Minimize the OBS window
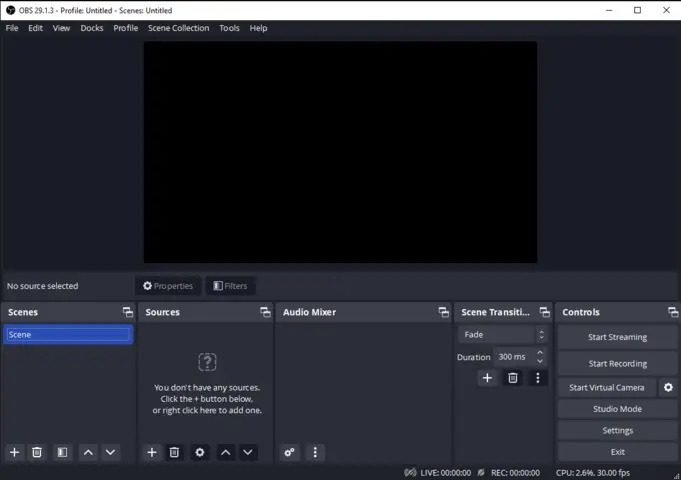The height and width of the screenshot is (480, 681). (x=609, y=10)
